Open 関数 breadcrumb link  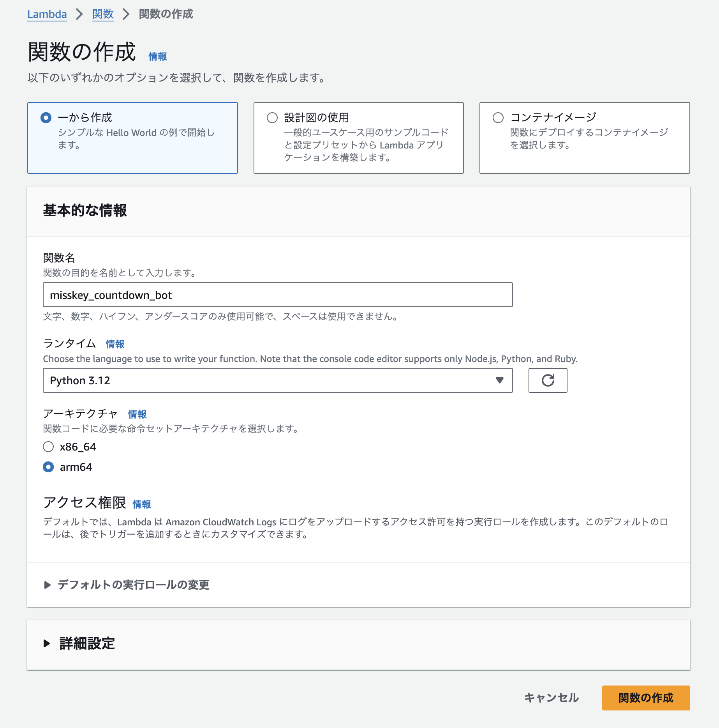103,14
